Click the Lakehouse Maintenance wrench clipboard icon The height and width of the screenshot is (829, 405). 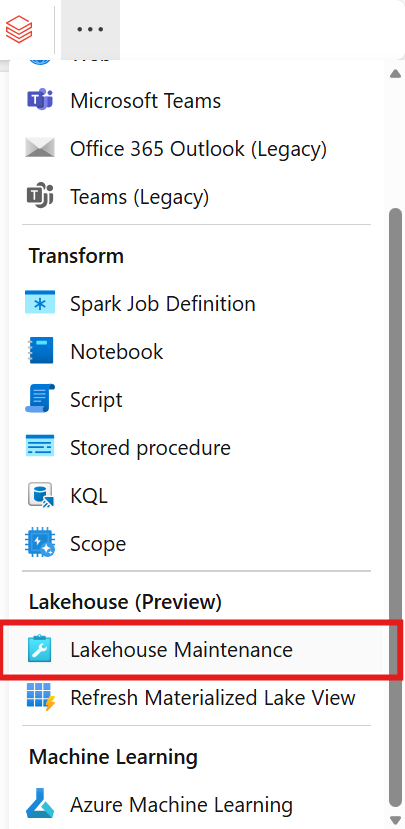40,650
